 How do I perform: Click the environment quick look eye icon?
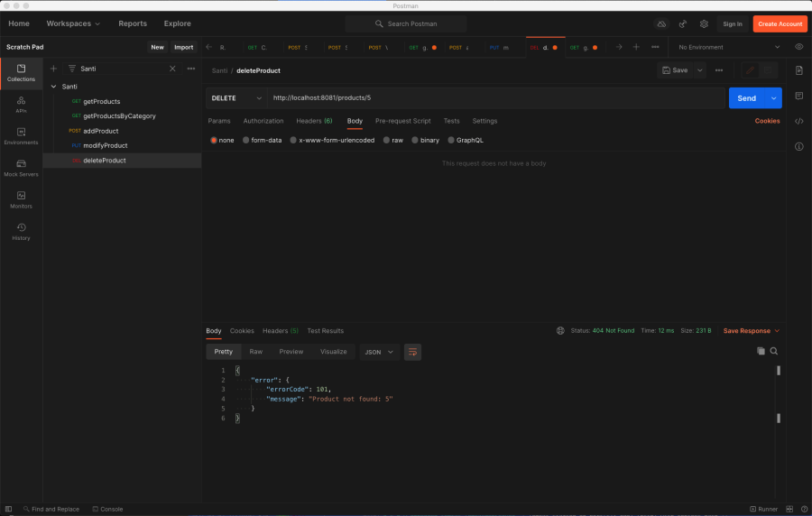pos(798,47)
